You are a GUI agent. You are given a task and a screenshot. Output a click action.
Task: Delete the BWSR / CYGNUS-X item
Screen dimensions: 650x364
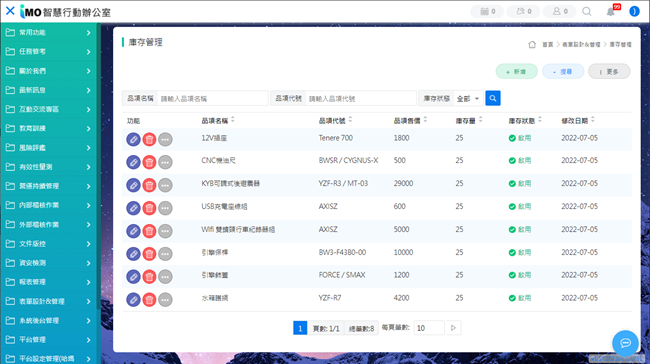tap(149, 162)
